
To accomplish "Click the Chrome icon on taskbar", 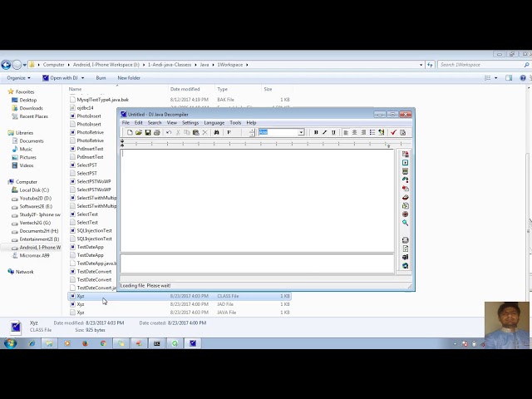I will pyautogui.click(x=103, y=343).
